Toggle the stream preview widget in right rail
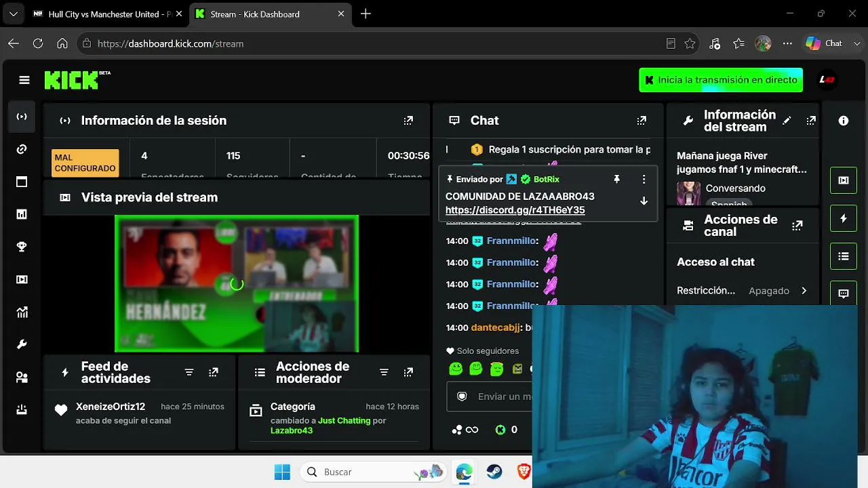 pyautogui.click(x=844, y=180)
